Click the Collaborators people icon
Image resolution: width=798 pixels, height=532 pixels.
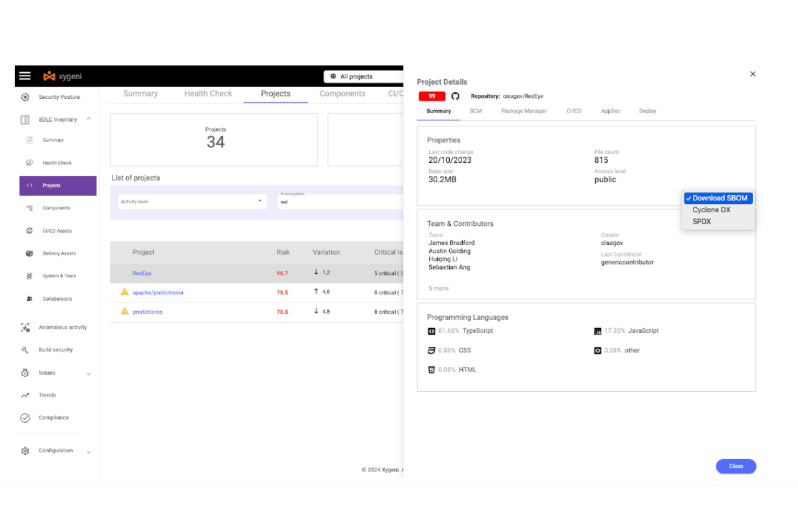(x=30, y=299)
